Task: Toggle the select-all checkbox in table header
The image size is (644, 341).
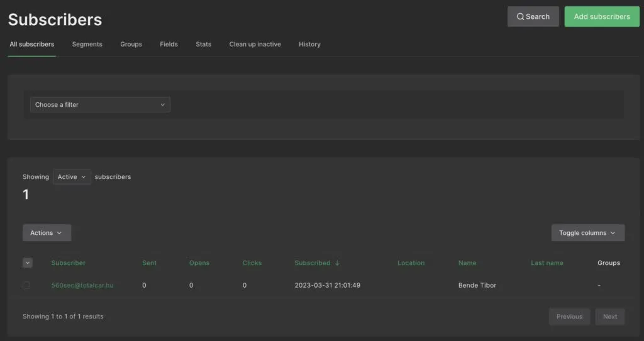Action: point(27,263)
